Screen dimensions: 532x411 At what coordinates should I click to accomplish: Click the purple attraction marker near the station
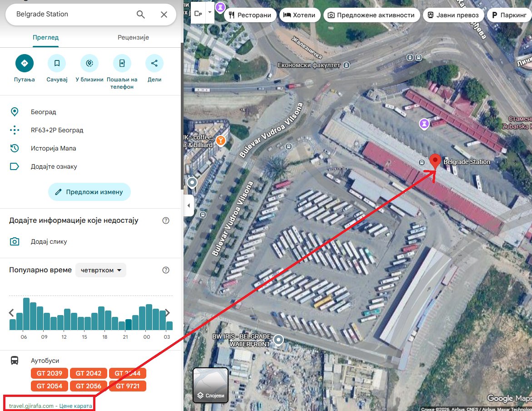tap(424, 124)
